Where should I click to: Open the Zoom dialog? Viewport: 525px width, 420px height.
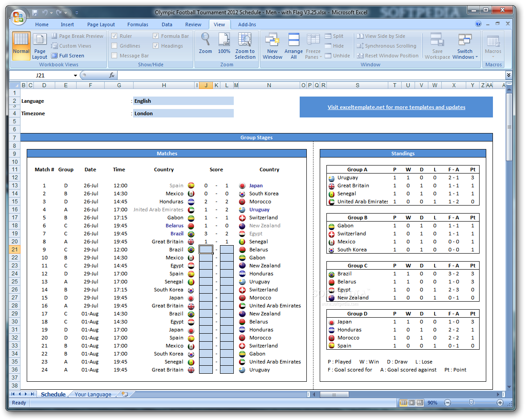point(205,44)
